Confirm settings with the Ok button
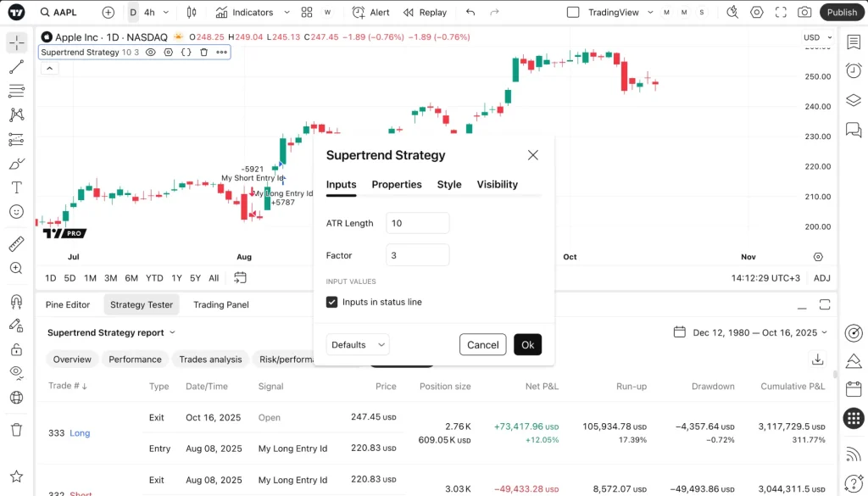 pos(527,344)
